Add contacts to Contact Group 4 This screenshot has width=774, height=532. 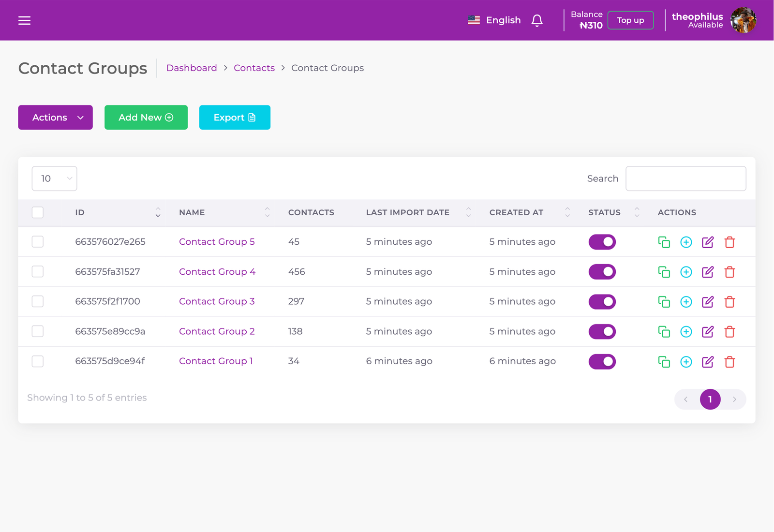coord(686,272)
